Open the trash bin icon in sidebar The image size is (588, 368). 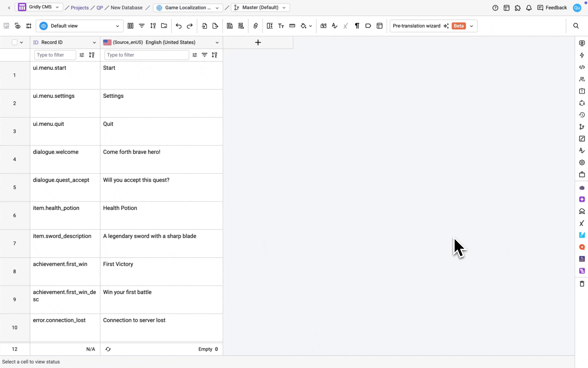582,283
